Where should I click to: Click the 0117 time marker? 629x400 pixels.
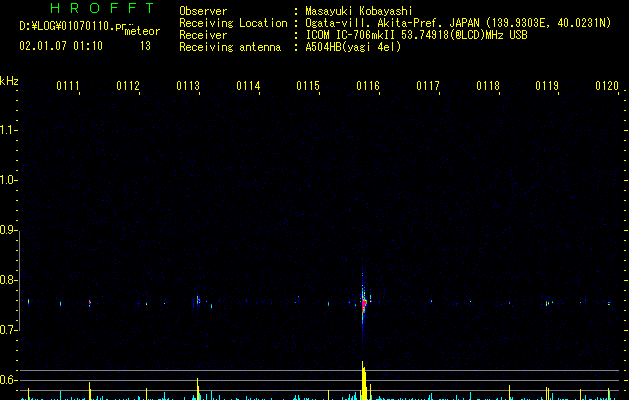pos(428,86)
